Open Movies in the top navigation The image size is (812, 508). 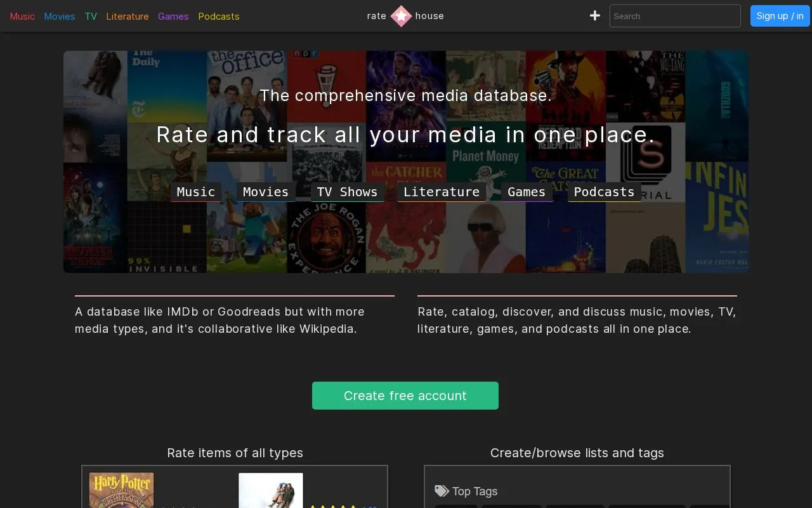(x=60, y=16)
